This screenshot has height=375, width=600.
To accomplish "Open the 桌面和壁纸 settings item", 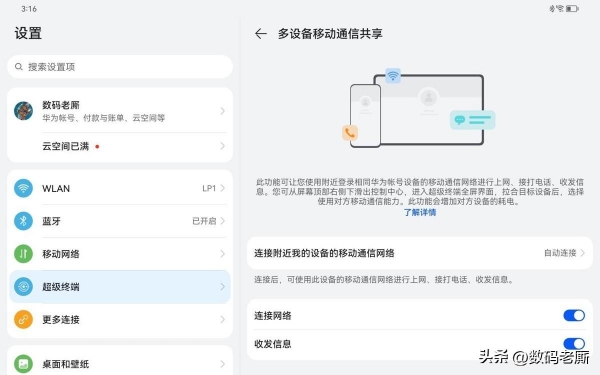I will pos(120,362).
